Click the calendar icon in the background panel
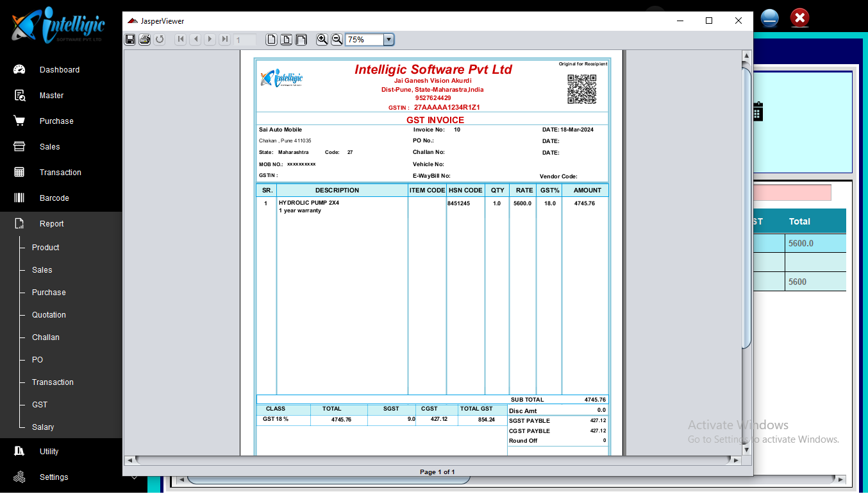Viewport: 868px width, 494px height. click(x=758, y=111)
